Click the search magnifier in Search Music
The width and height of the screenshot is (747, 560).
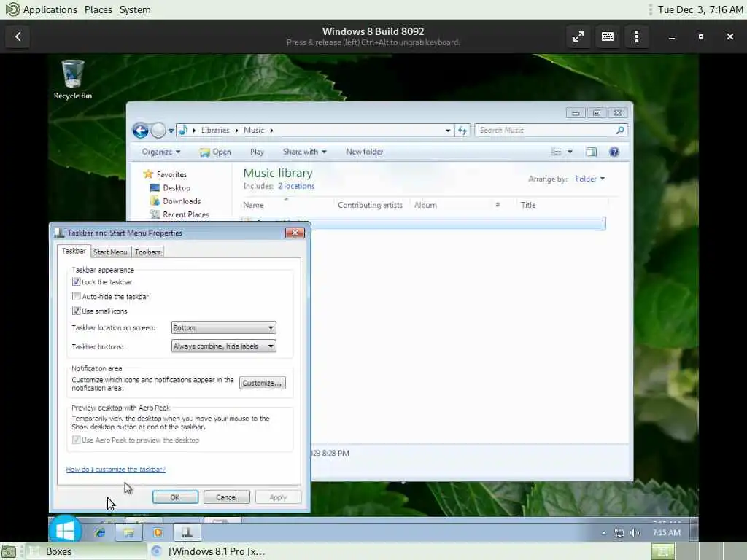point(620,130)
